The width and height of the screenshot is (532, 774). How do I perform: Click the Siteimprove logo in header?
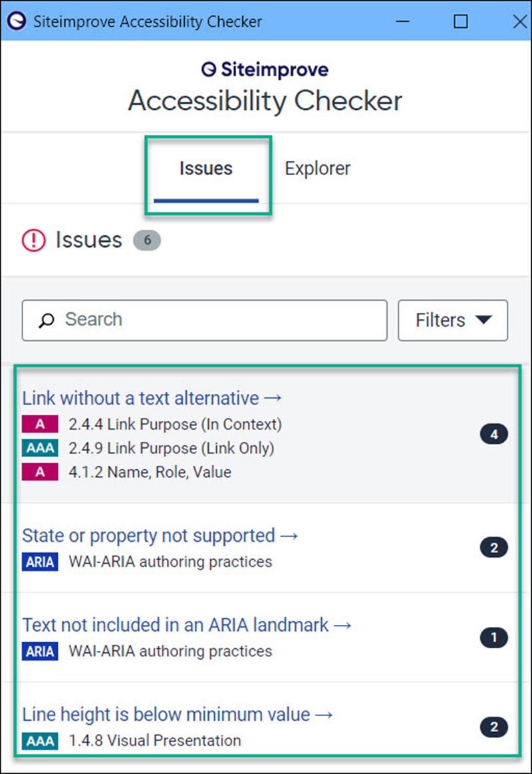pyautogui.click(x=265, y=70)
